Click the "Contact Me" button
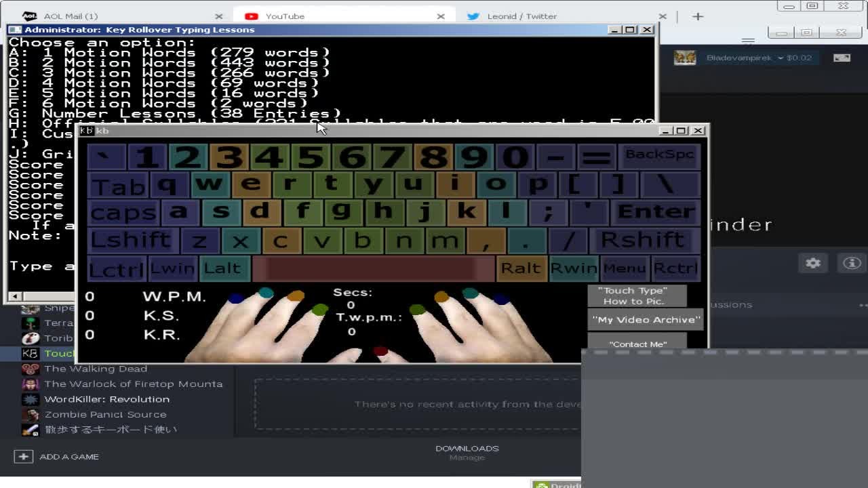868x488 pixels. pos(637,344)
